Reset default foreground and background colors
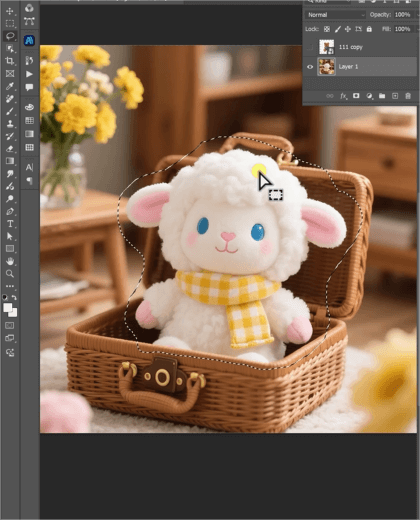 coord(5,296)
